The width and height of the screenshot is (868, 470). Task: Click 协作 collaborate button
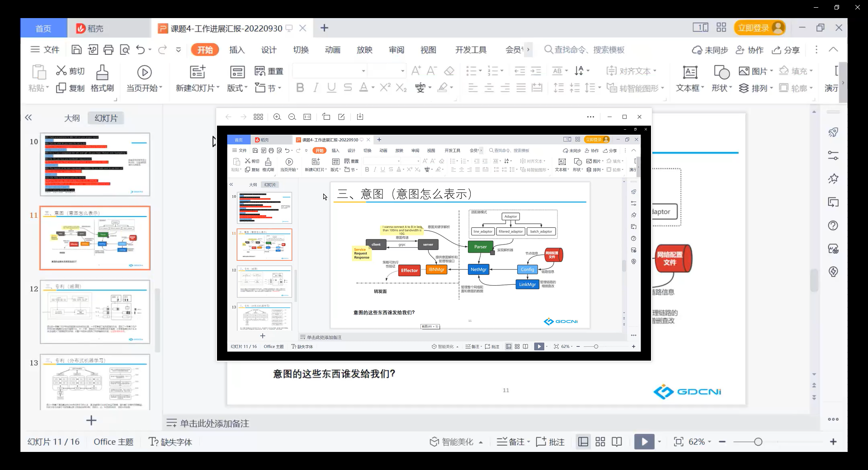point(750,50)
